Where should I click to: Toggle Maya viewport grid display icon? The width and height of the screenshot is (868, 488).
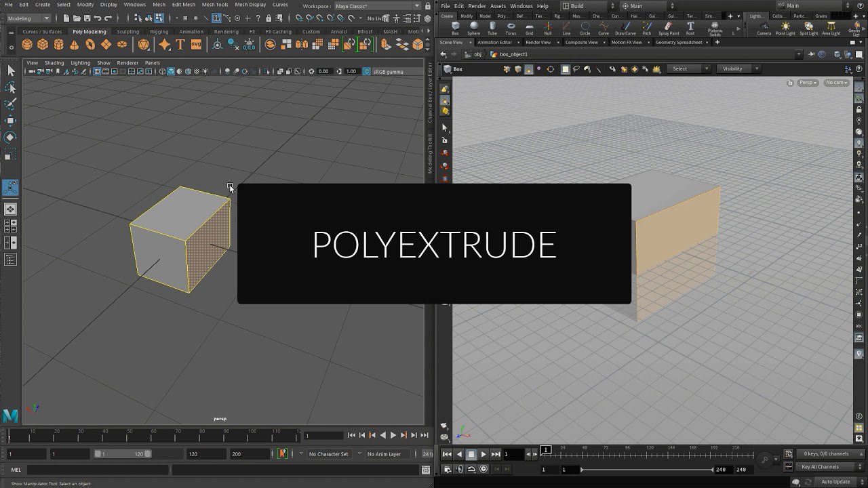98,71
